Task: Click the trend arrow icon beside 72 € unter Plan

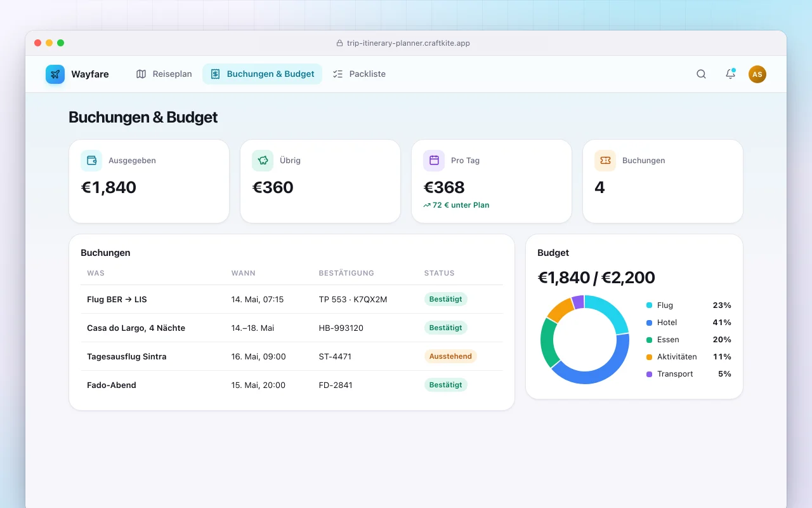Action: point(427,205)
